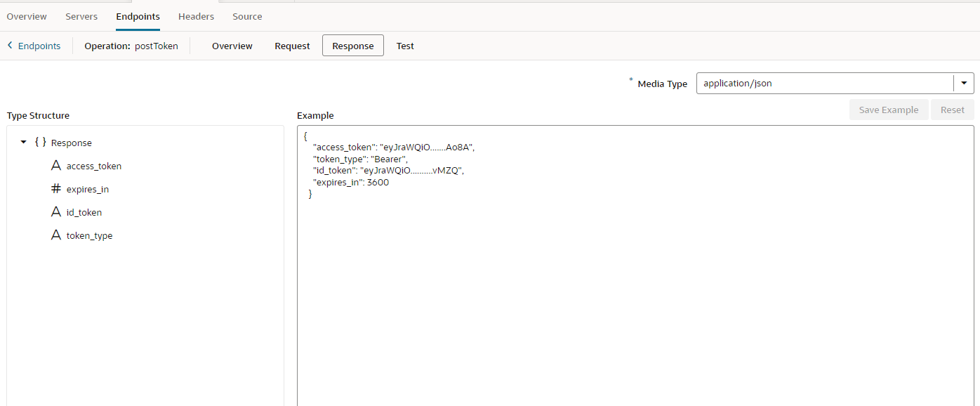Click the application/json combo box field
The width and height of the screenshot is (980, 406).
824,83
